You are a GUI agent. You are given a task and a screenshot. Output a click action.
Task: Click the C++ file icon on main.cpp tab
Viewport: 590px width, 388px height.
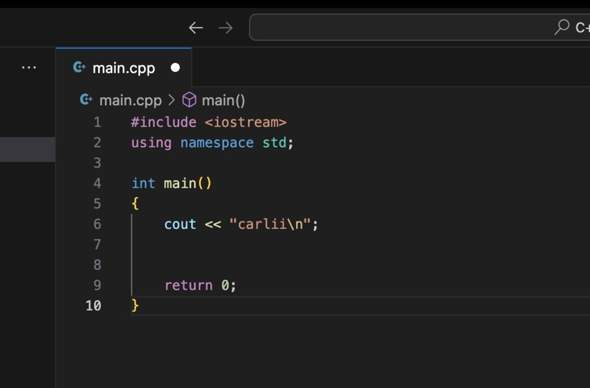click(x=79, y=67)
